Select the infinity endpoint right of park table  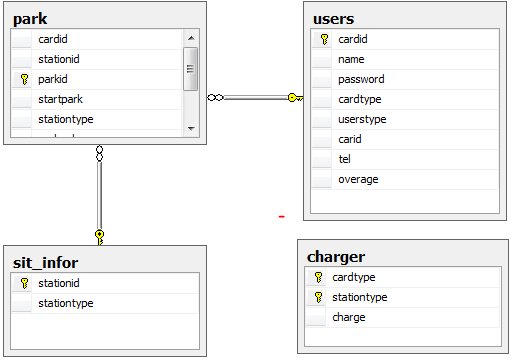[215, 98]
